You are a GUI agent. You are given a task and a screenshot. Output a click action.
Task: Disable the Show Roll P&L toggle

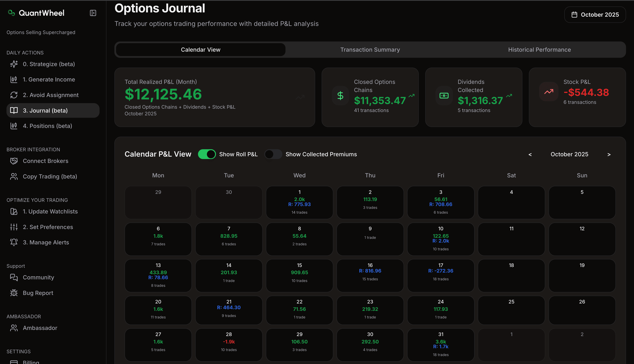(x=207, y=154)
